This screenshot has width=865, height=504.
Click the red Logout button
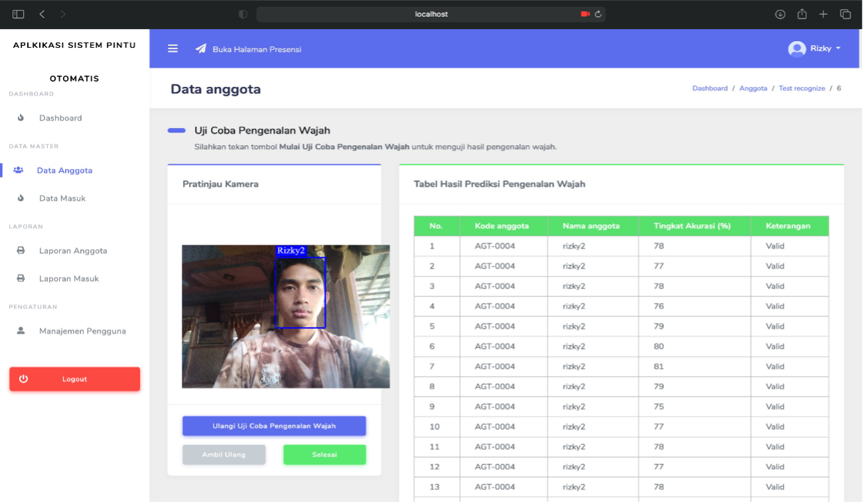74,379
